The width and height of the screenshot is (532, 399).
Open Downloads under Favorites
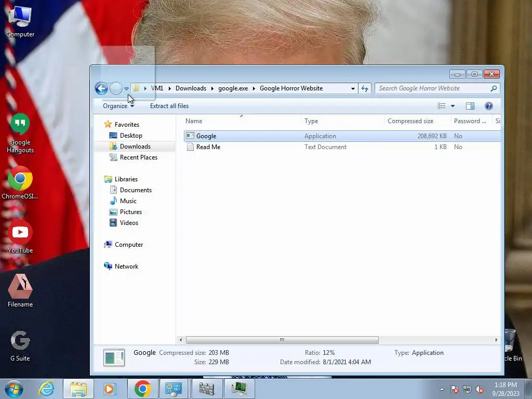click(135, 146)
